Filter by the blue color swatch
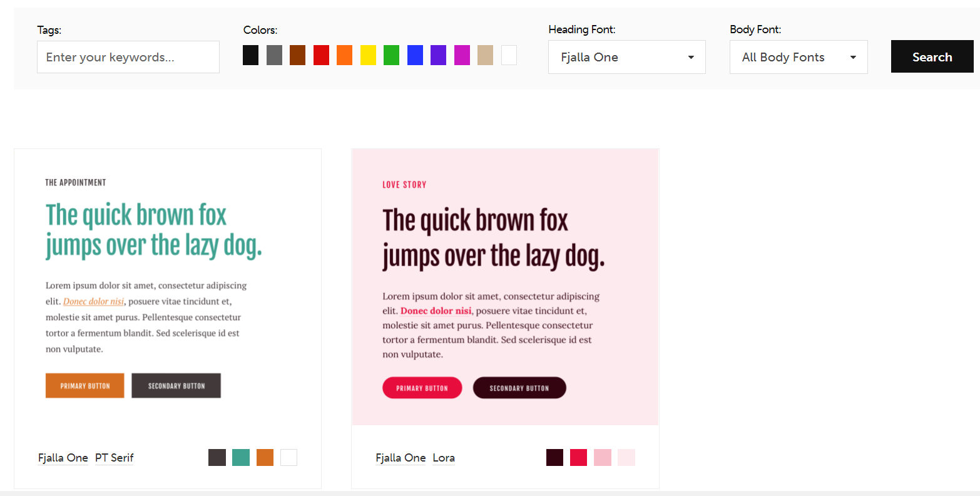 [x=415, y=55]
